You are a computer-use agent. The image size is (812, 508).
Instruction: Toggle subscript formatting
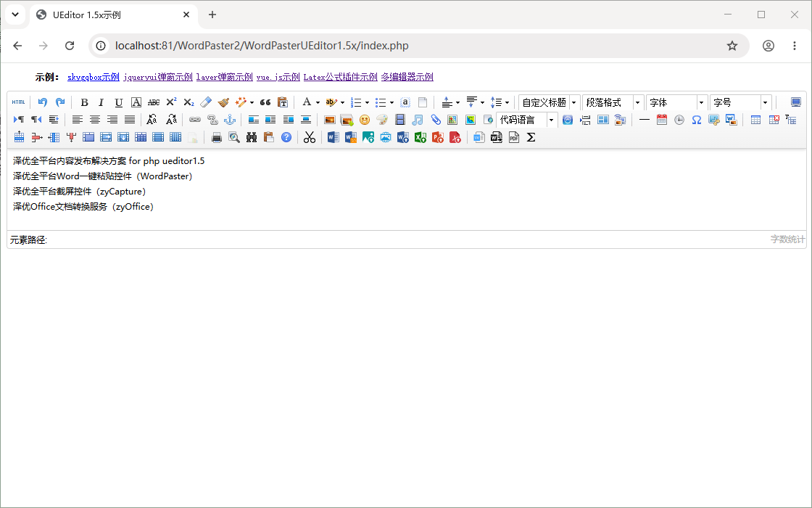tap(188, 102)
